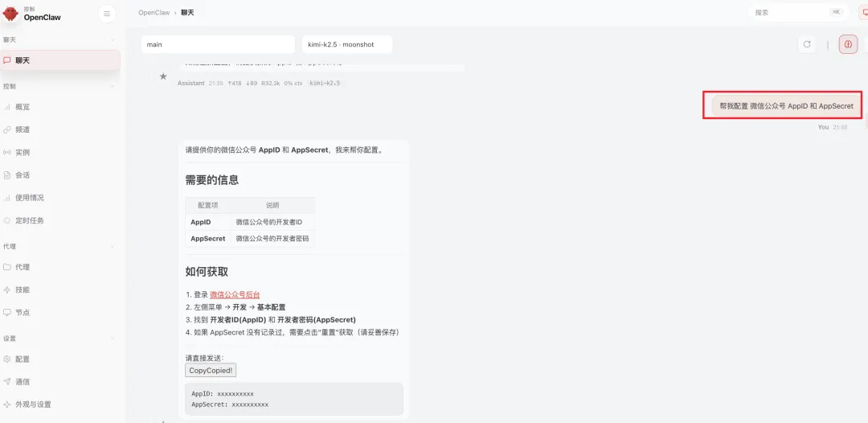The height and width of the screenshot is (423, 868).
Task: Open the kimi-k2.5 · moonshot model dropdown
Action: (x=347, y=44)
